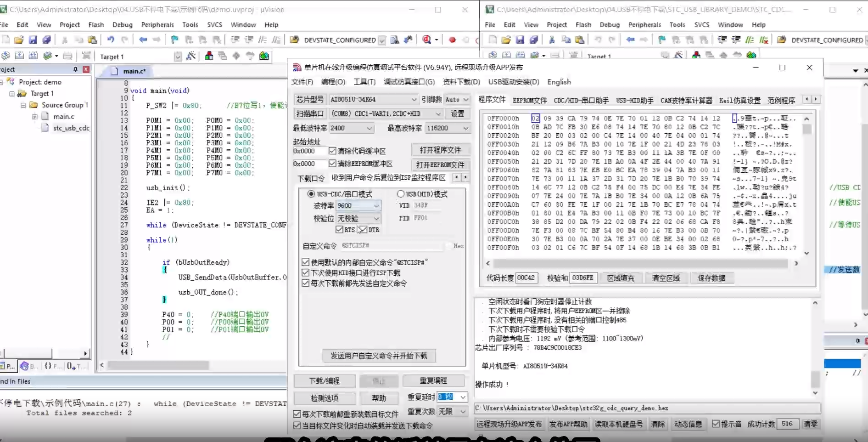Click the Save icon in left uVision toolbar
Image resolution: width=868 pixels, height=442 pixels.
point(33,40)
